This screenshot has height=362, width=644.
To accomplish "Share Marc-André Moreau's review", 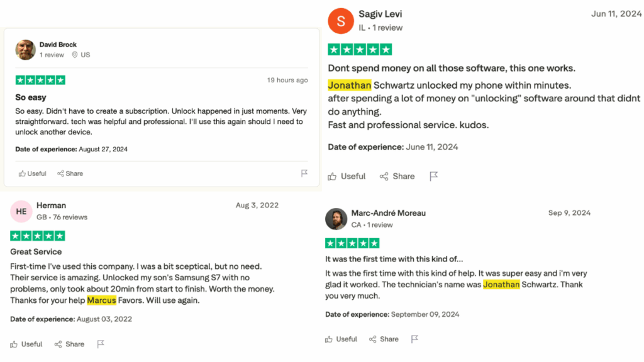I will (x=384, y=339).
